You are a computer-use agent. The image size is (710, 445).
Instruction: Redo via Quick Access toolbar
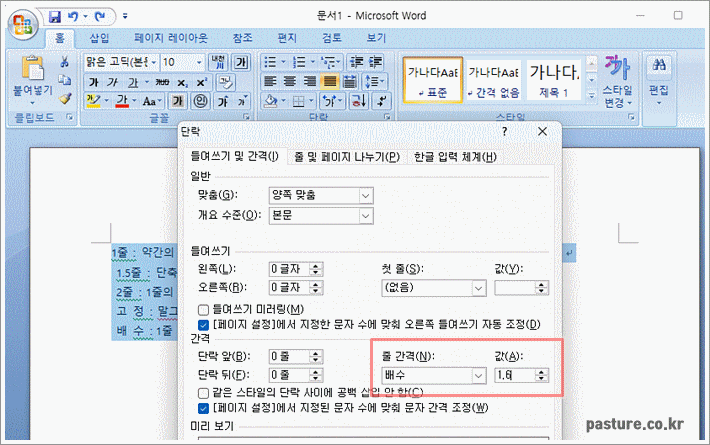100,17
